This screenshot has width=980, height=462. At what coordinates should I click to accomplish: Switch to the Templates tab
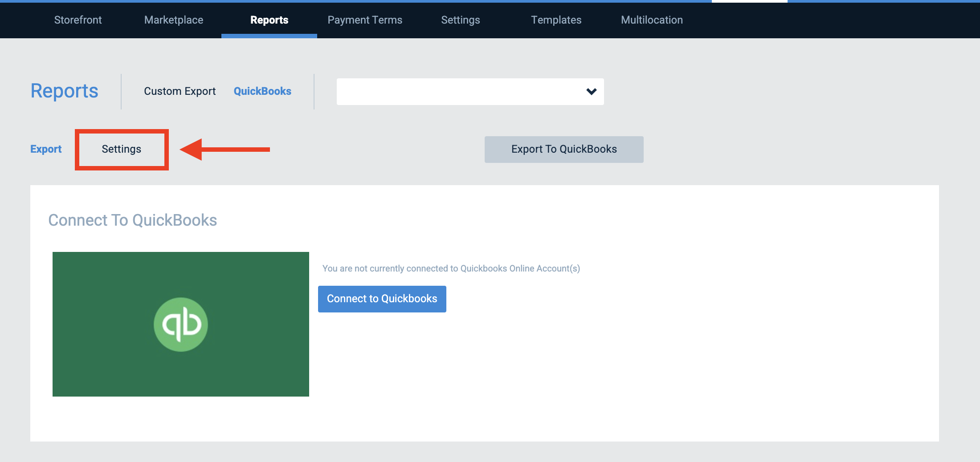coord(556,20)
